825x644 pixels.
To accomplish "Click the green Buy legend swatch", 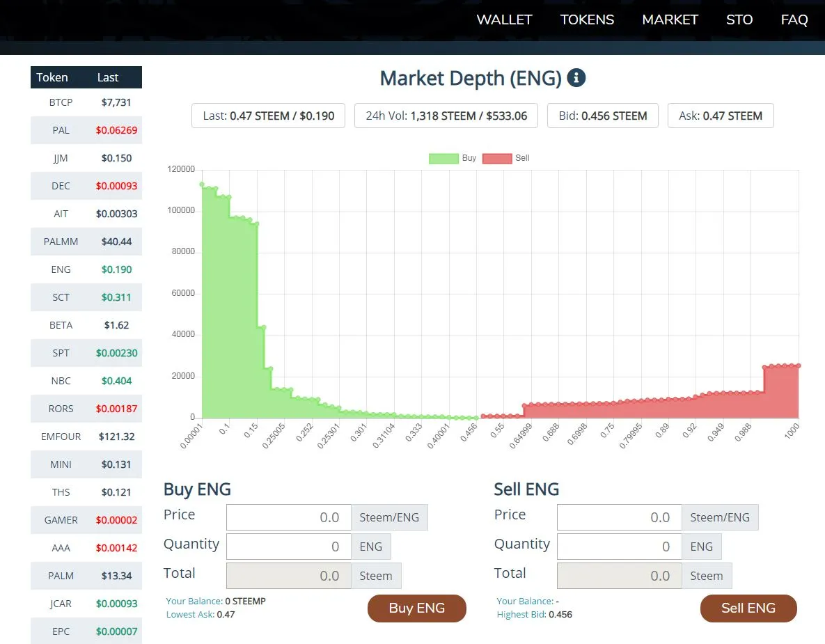I will (x=443, y=158).
